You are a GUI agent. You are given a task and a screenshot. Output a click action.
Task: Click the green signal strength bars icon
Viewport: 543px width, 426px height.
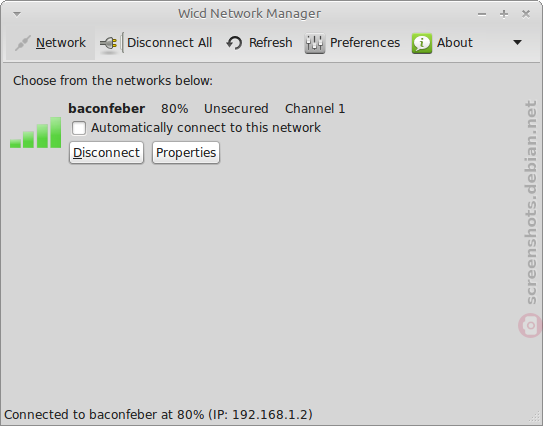pyautogui.click(x=35, y=133)
